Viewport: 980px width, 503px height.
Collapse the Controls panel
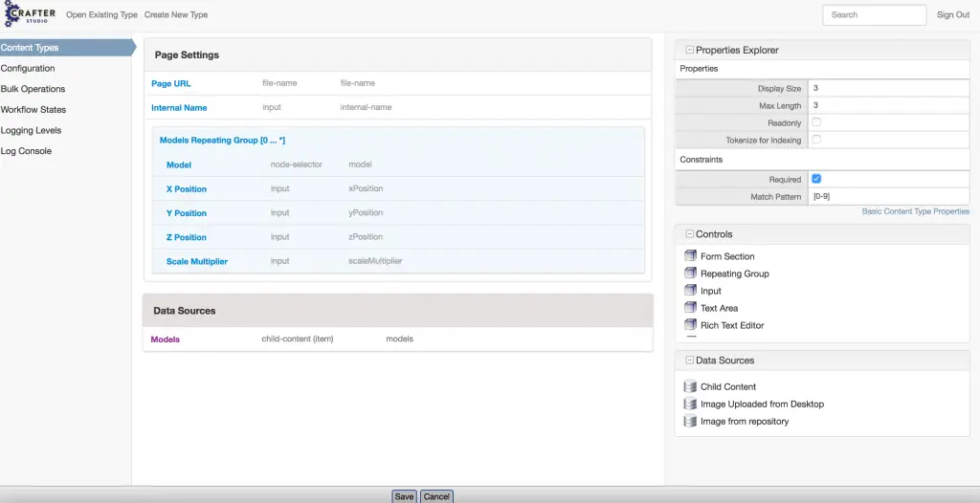coord(689,234)
